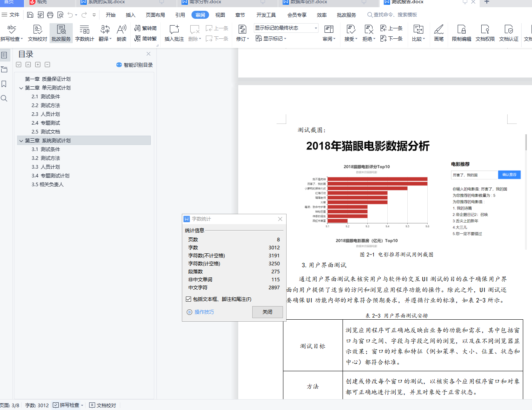Select 第一章 质量保证计划 in the outline

coord(48,79)
